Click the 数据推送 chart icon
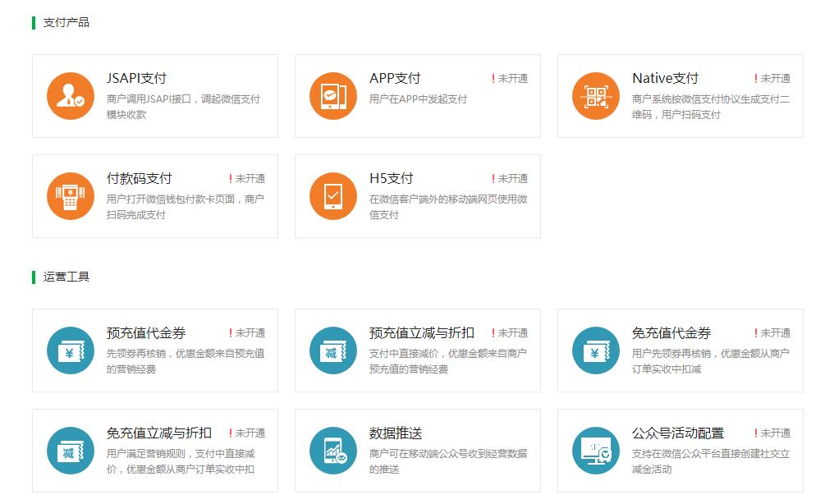This screenshot has height=504, width=825. [x=333, y=451]
